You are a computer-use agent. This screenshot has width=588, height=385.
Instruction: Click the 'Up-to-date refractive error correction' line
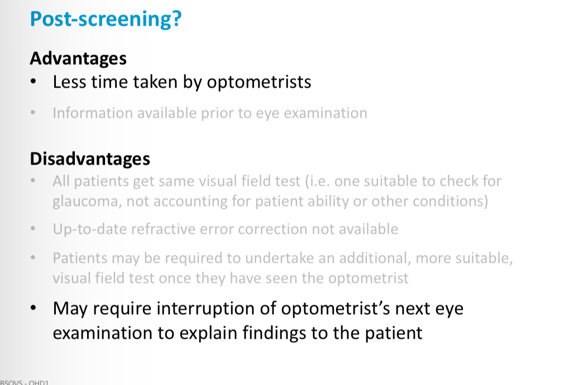click(226, 229)
